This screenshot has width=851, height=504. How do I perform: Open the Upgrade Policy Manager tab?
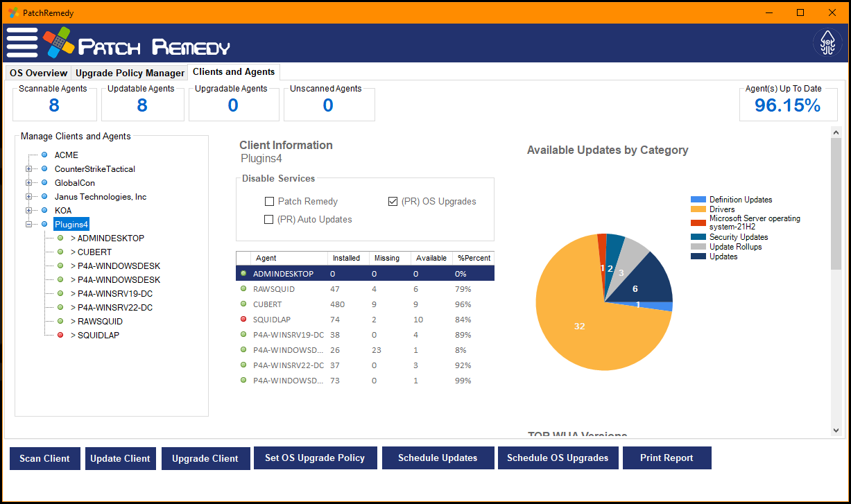[x=129, y=72]
